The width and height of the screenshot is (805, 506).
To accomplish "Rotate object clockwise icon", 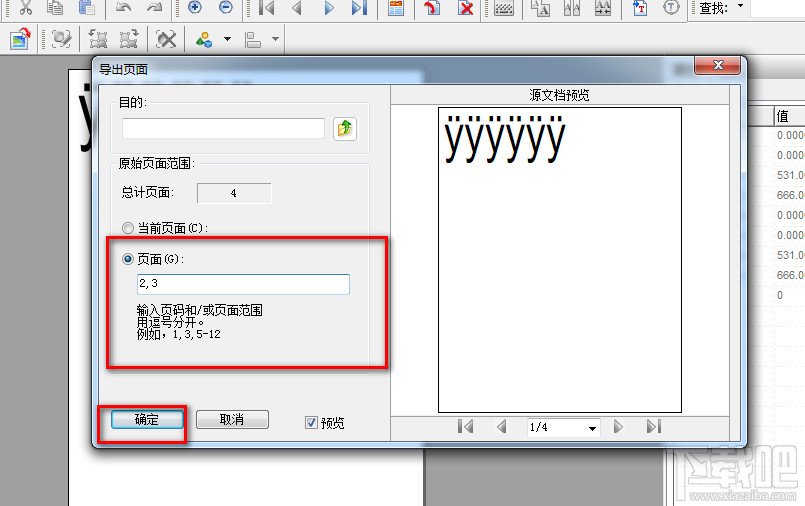I will 129,38.
